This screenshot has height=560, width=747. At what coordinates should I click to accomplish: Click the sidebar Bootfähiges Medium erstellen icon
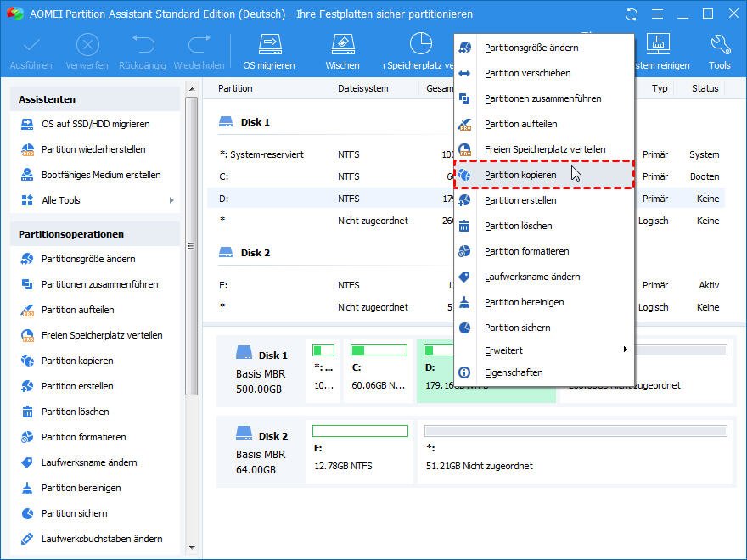click(27, 175)
